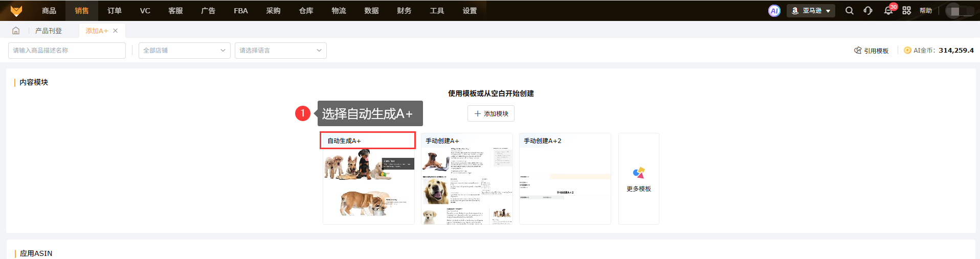Focus the 请输入商品描述名称 input field
This screenshot has width=980, height=259.
click(x=67, y=51)
